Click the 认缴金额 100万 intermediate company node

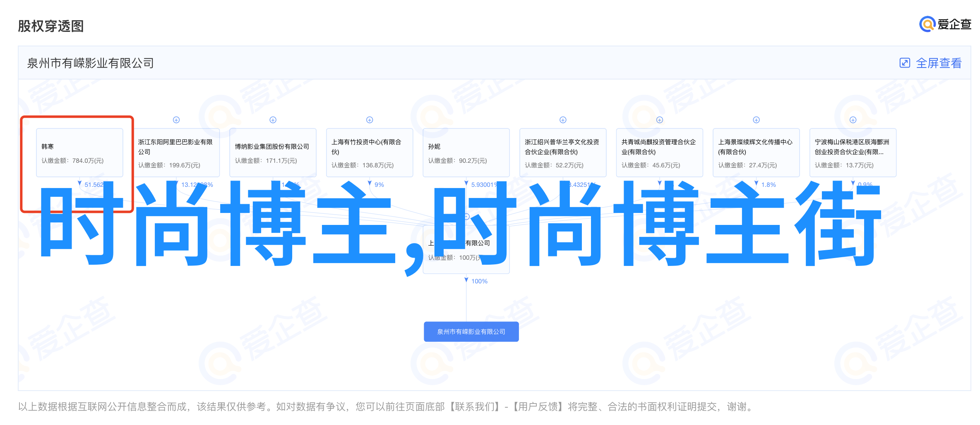point(466,249)
